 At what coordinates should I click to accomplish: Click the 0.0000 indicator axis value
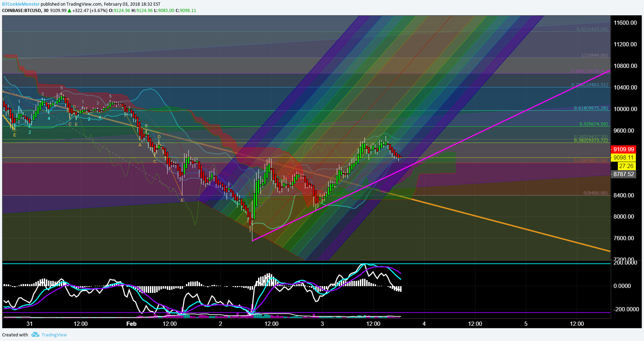coord(622,286)
